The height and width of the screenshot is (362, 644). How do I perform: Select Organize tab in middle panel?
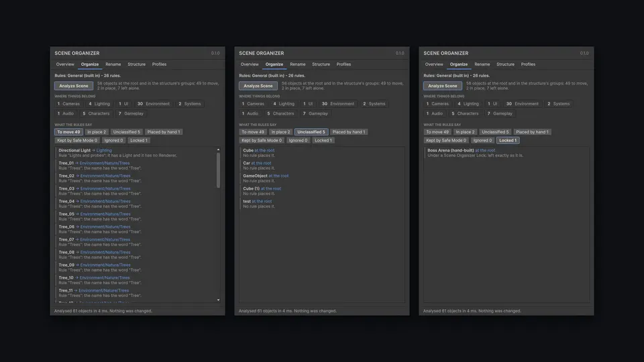(x=274, y=64)
